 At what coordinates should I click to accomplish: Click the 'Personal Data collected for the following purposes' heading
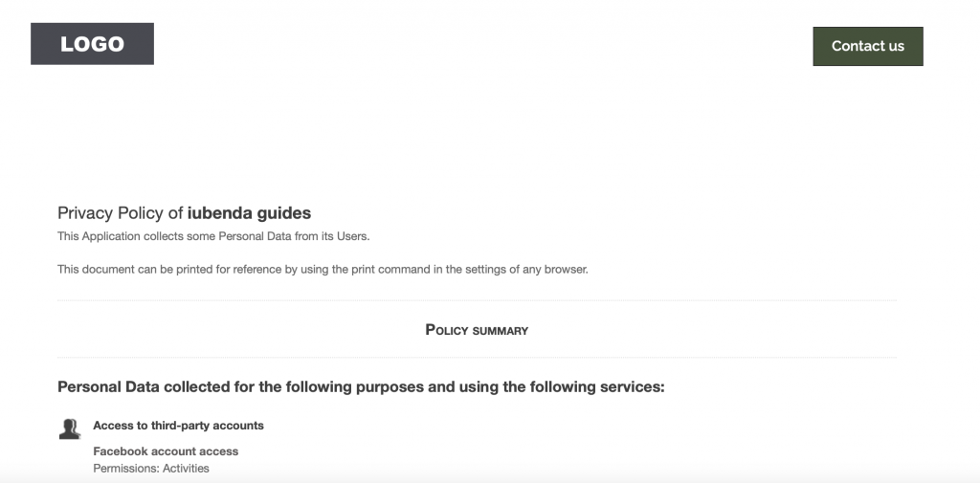click(361, 387)
